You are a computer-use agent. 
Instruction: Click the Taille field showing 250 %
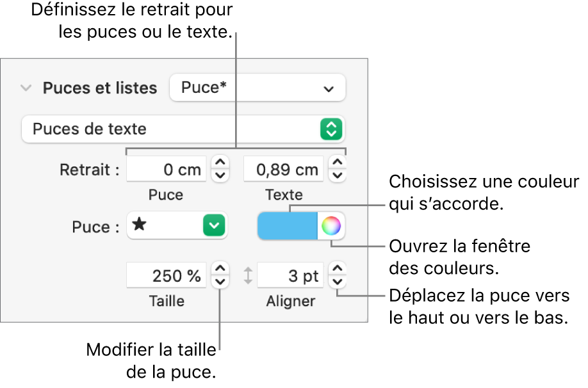pyautogui.click(x=167, y=277)
